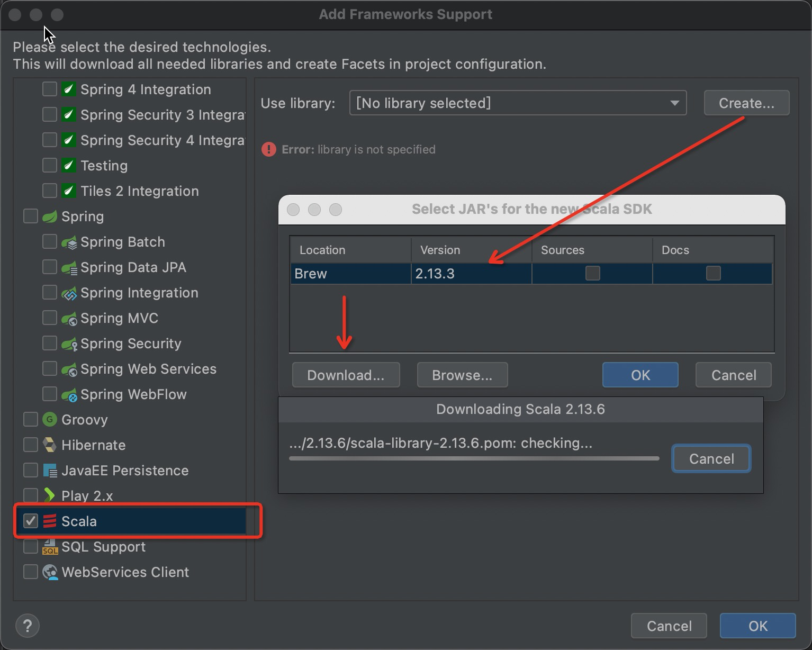Click the Browse... button
The width and height of the screenshot is (812, 650).
pyautogui.click(x=462, y=375)
